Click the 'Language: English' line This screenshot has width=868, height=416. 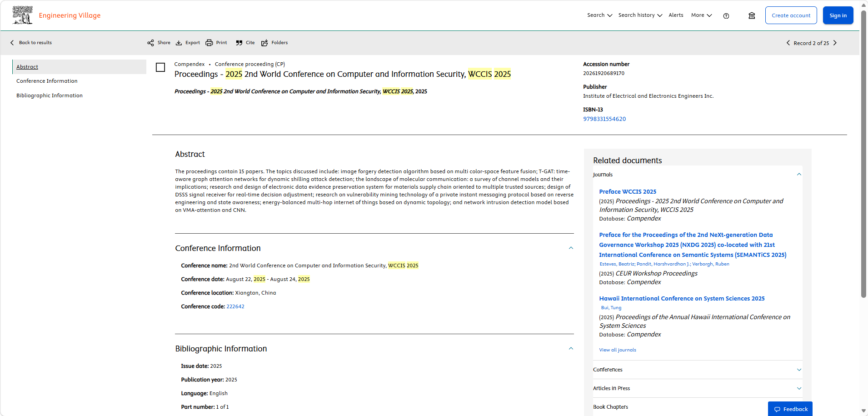coord(204,393)
